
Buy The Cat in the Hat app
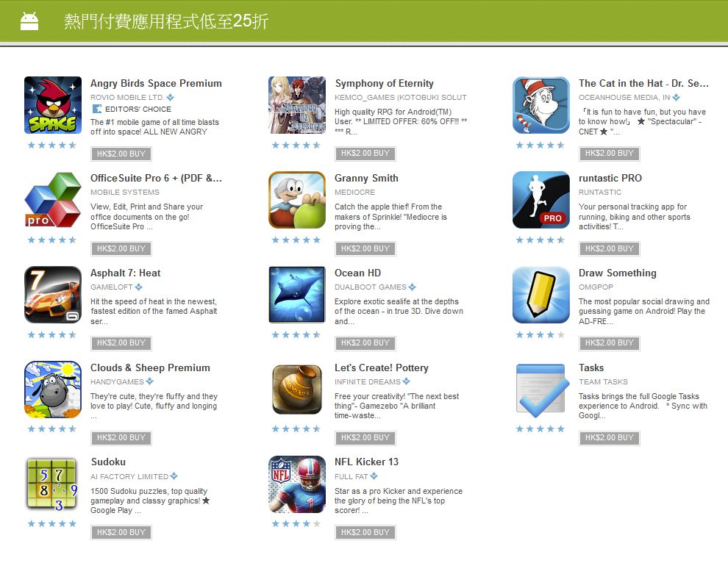point(609,154)
